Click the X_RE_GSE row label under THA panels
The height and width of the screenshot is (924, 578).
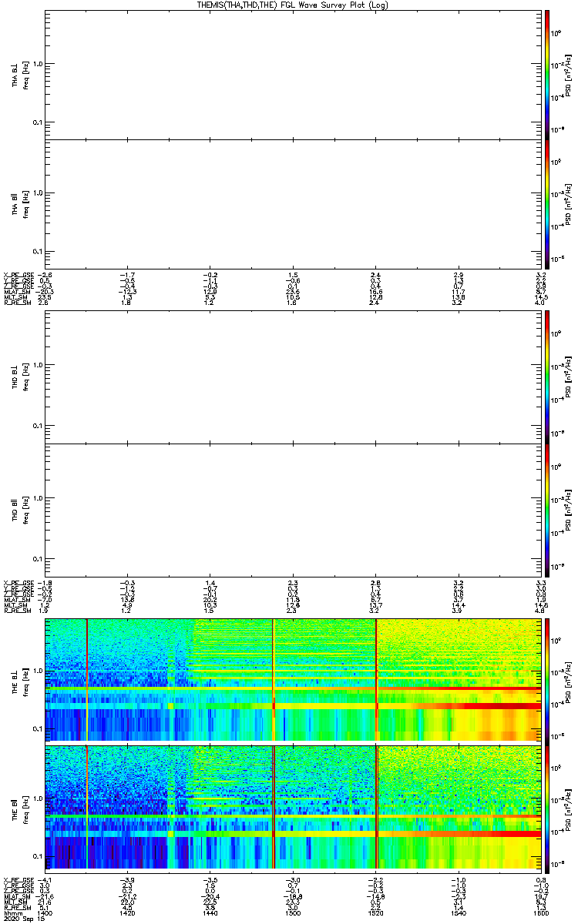[x=18, y=275]
